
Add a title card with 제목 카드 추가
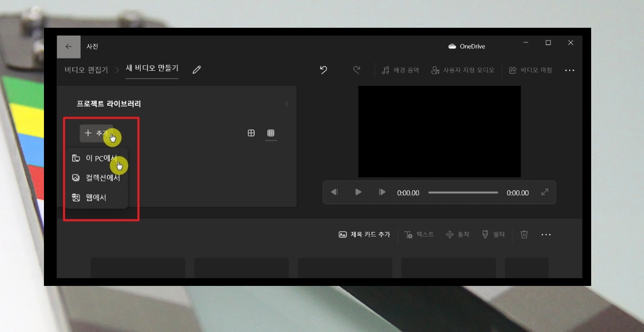tap(365, 235)
